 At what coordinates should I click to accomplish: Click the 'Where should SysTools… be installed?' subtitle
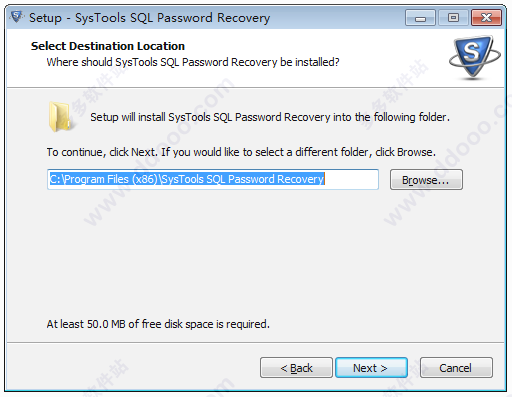point(193,62)
